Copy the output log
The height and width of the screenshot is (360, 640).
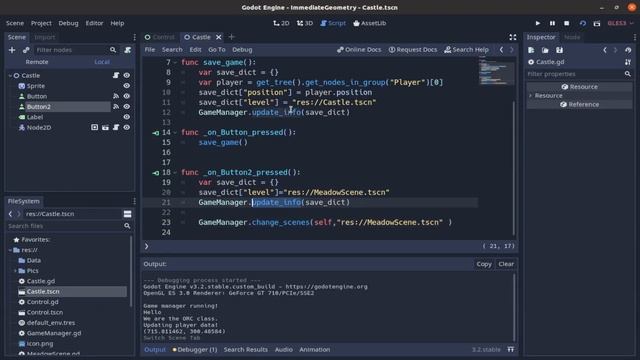point(484,264)
